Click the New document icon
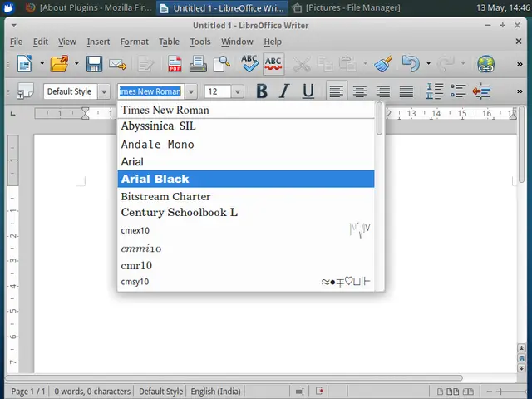The height and width of the screenshot is (399, 532). [x=25, y=63]
